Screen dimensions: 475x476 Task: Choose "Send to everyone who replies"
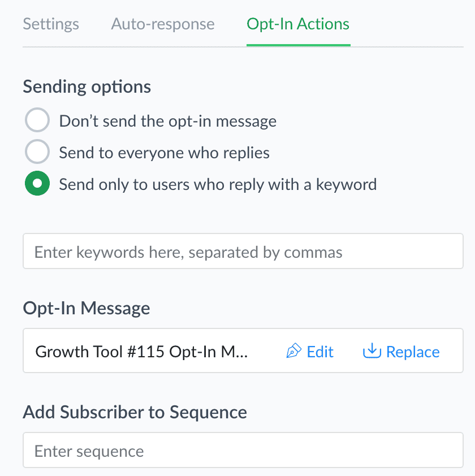tap(164, 152)
